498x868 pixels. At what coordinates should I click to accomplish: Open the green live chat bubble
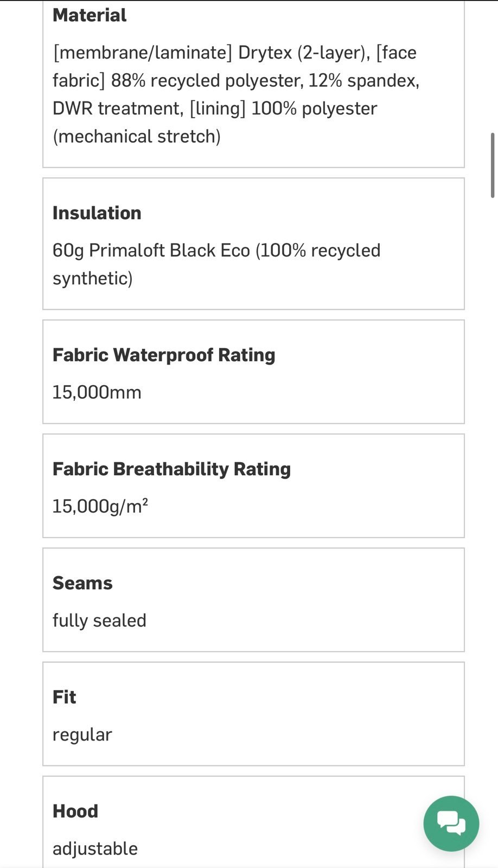click(x=451, y=824)
